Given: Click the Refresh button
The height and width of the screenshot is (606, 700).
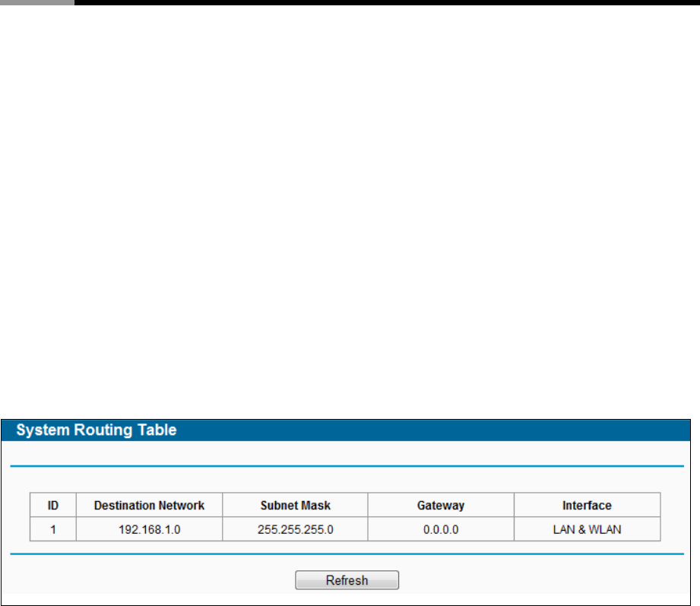Looking at the screenshot, I should [x=347, y=579].
